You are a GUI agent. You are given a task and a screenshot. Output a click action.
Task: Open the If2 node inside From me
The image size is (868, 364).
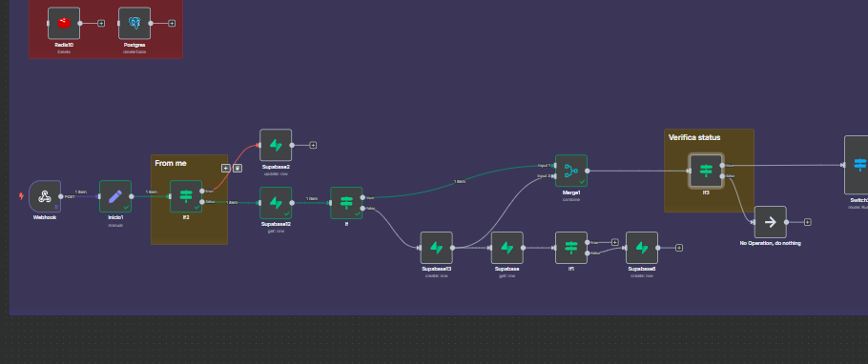186,196
